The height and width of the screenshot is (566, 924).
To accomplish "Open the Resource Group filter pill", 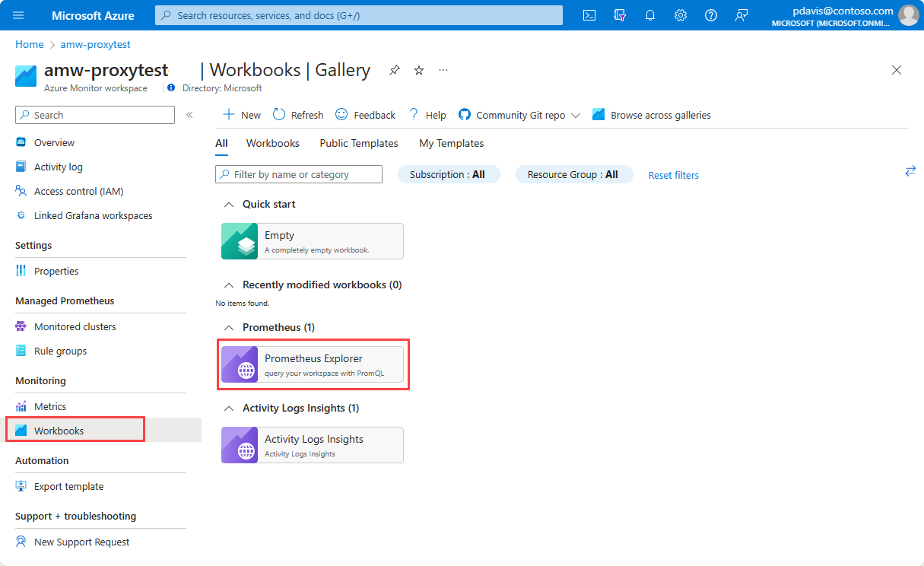I will [x=573, y=174].
